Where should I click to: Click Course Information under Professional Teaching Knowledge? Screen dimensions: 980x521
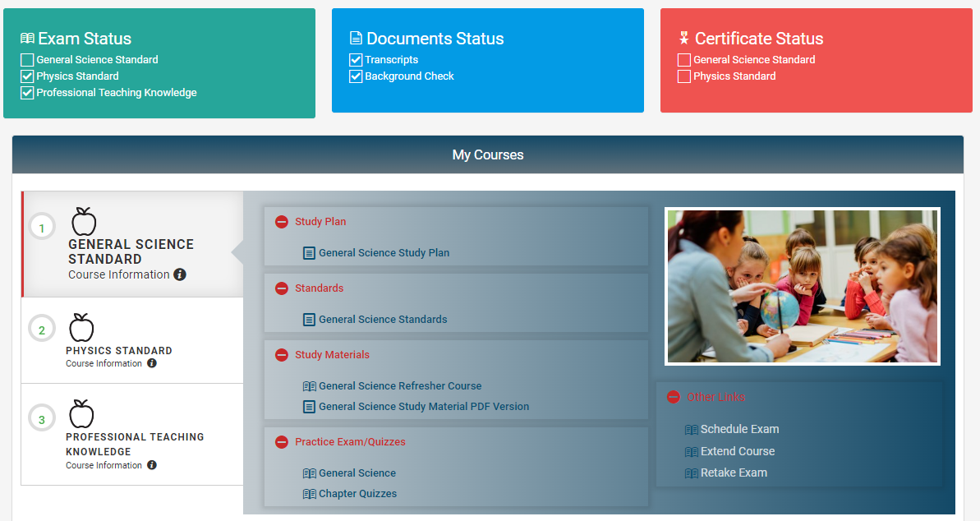pos(104,465)
